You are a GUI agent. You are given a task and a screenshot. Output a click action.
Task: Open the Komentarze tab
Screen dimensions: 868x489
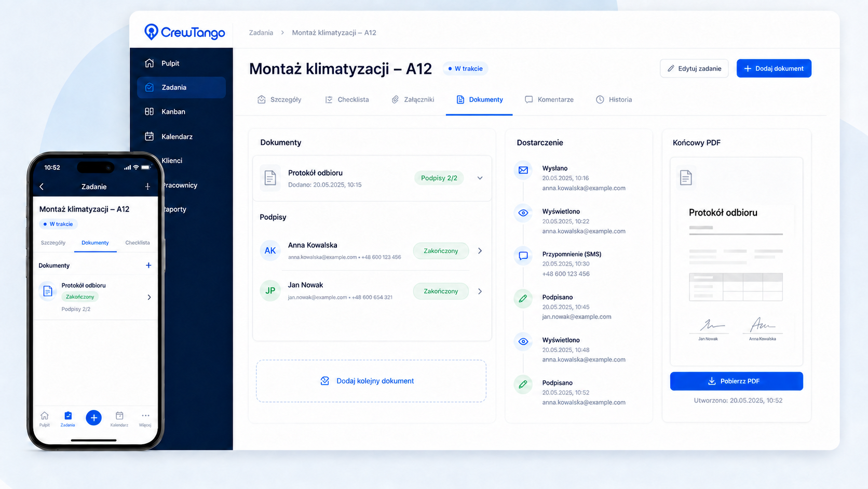[549, 100]
